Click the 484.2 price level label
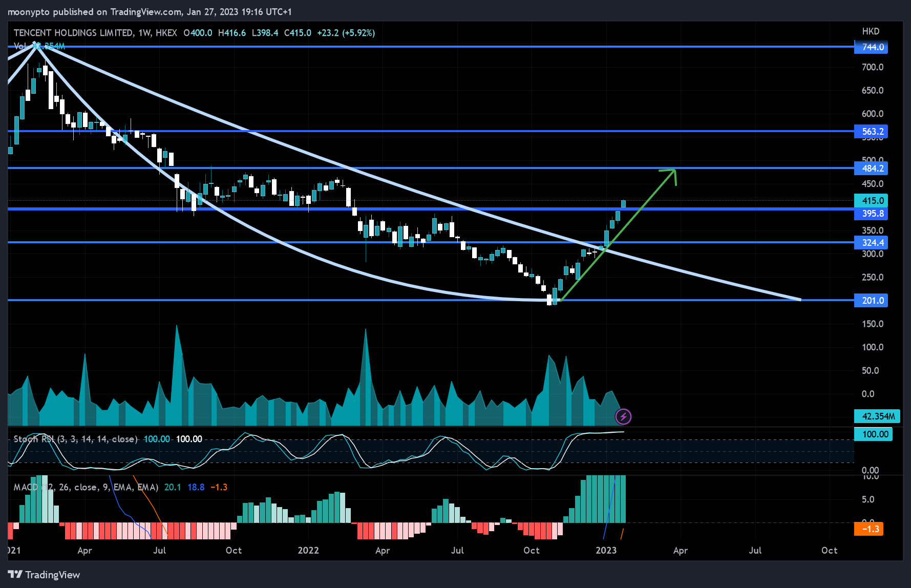The height and width of the screenshot is (588, 911). coord(871,169)
